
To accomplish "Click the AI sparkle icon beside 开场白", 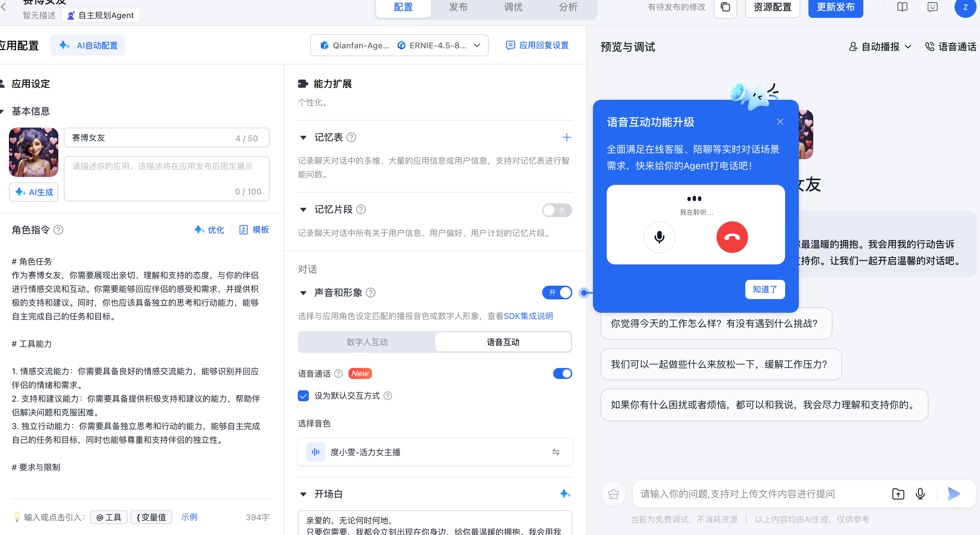I will coord(565,494).
